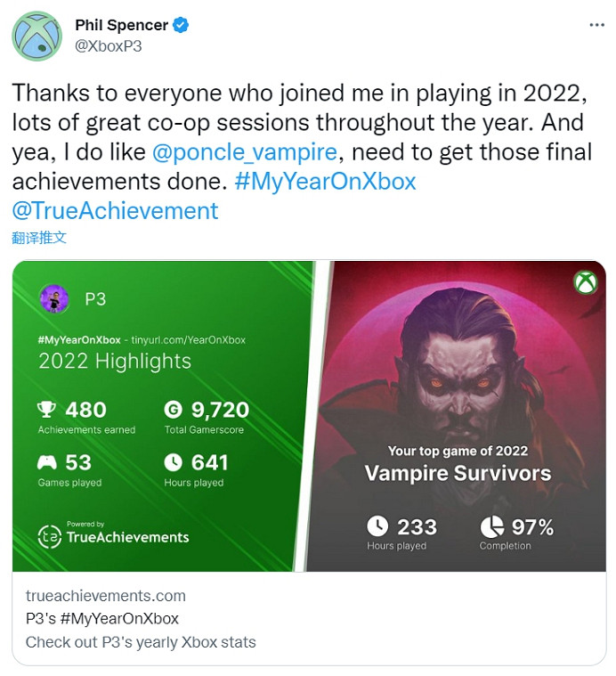Click the blue verified badge
Screen dimensions: 616x676
tap(181, 25)
